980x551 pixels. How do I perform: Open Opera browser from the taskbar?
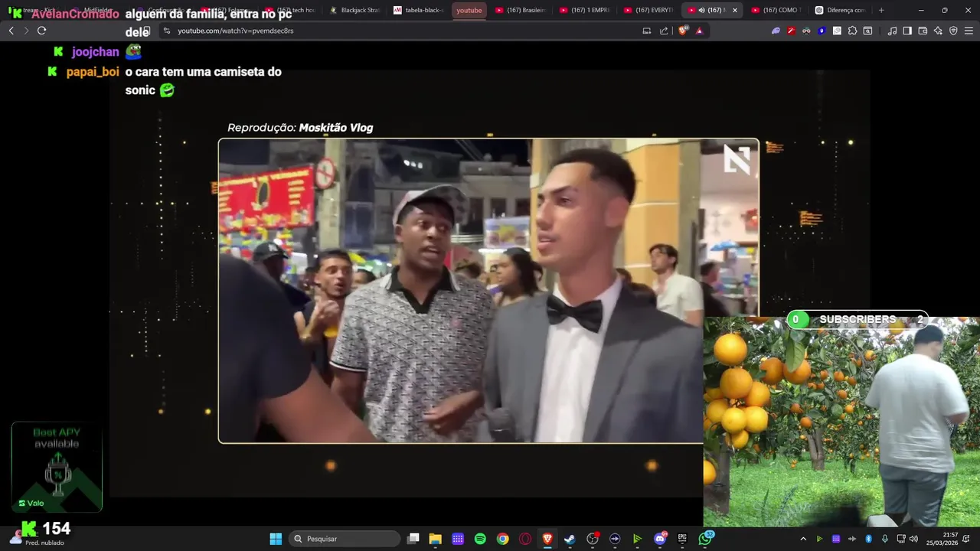tap(525, 539)
